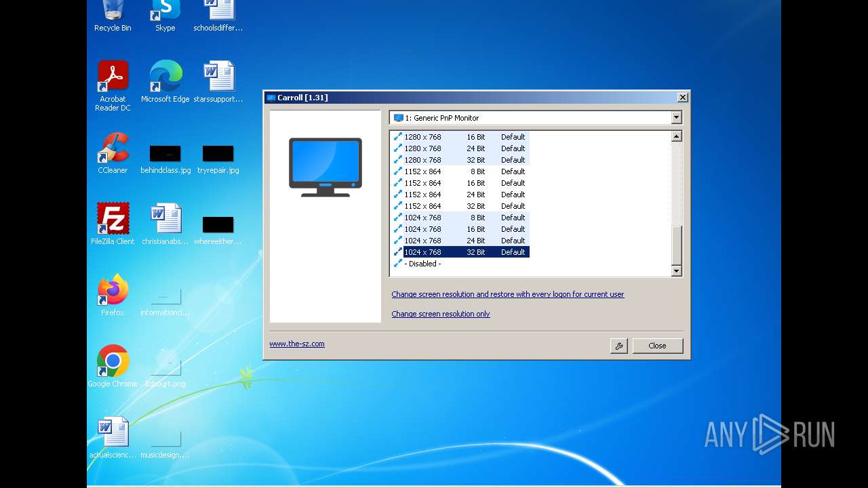Select 1280 x 768 24 Bit resolution
This screenshot has height=488, width=868.
pos(460,148)
